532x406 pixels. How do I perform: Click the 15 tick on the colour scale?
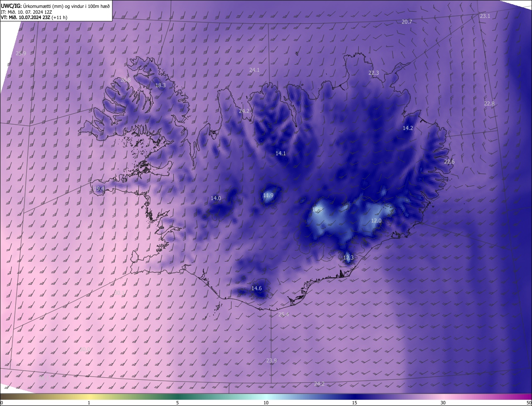click(355, 403)
